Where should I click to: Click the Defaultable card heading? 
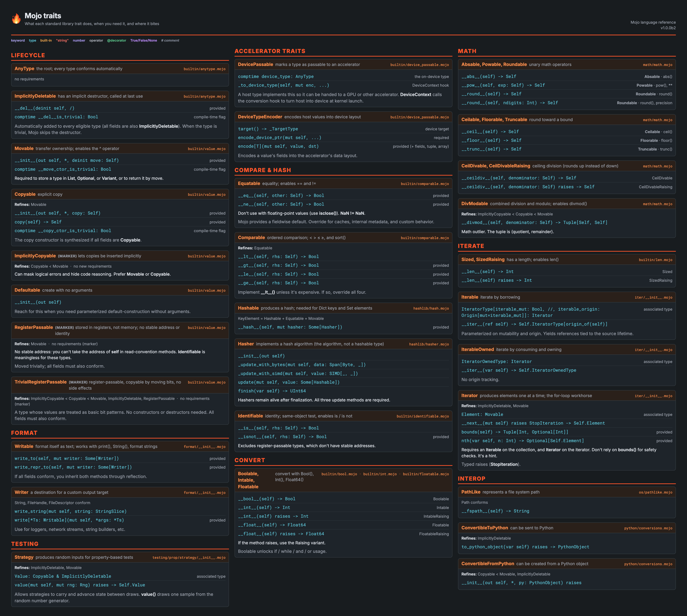[27, 290]
